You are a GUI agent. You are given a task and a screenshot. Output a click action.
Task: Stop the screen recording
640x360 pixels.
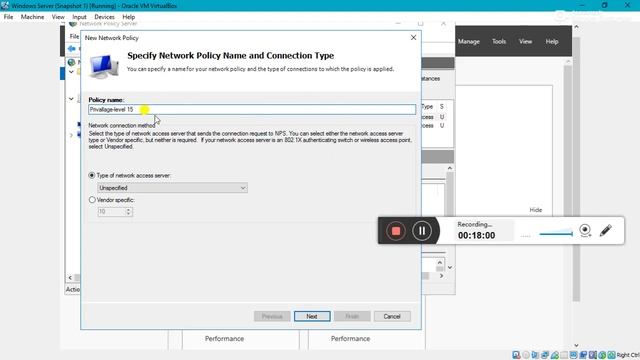click(396, 231)
